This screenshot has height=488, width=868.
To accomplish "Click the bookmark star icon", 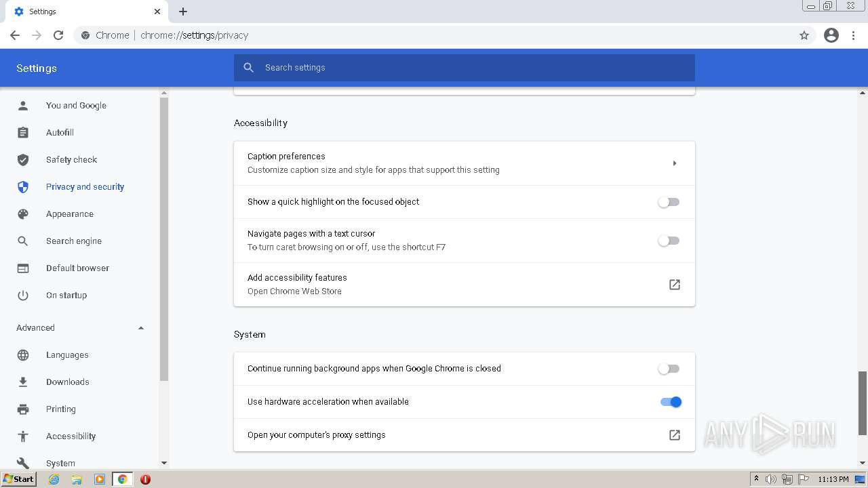I will pos(804,35).
